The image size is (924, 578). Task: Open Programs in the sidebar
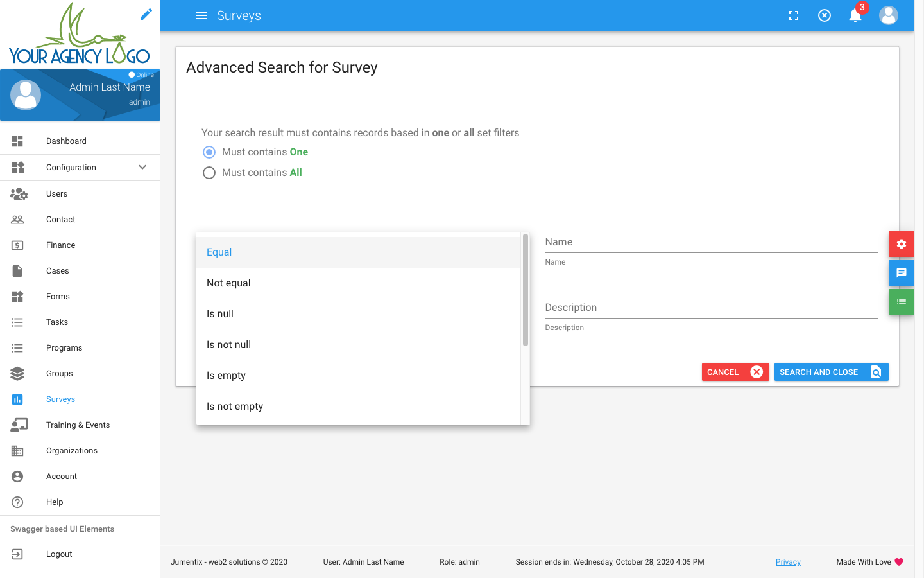point(80,348)
